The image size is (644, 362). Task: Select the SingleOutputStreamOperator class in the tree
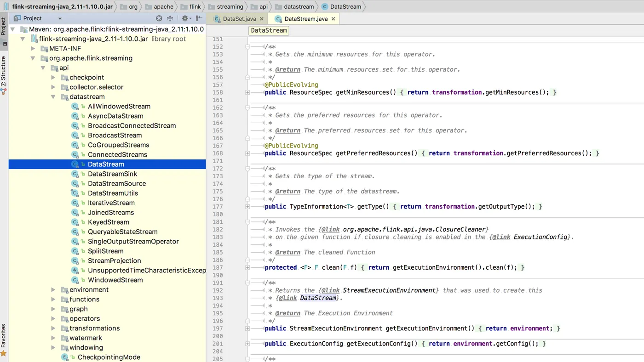click(133, 241)
